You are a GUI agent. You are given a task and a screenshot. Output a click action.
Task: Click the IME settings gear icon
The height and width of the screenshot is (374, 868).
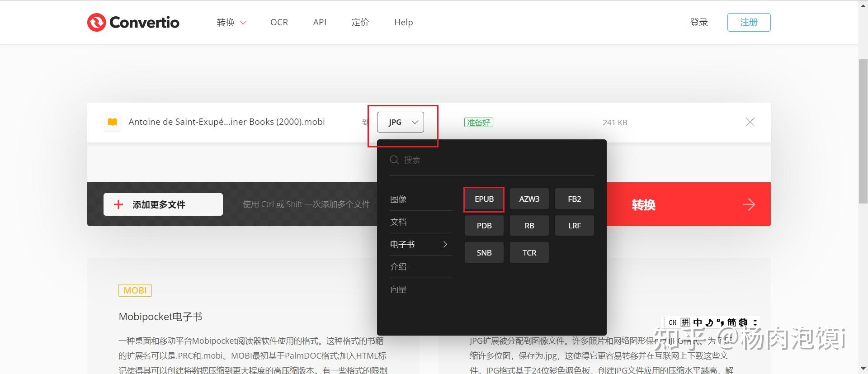pos(743,322)
